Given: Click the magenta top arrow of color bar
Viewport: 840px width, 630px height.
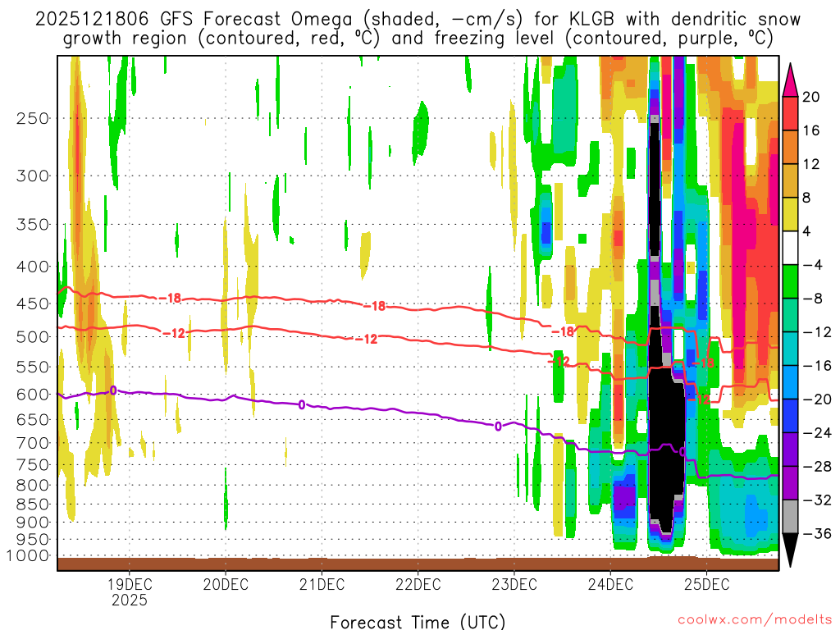Looking at the screenshot, I should tap(790, 81).
